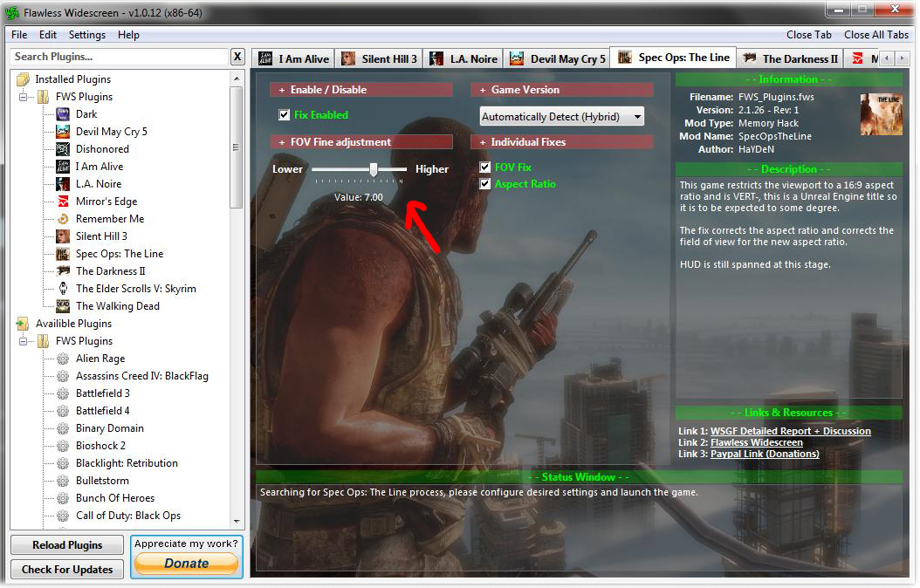Switch to the I Am Alive tab

294,58
